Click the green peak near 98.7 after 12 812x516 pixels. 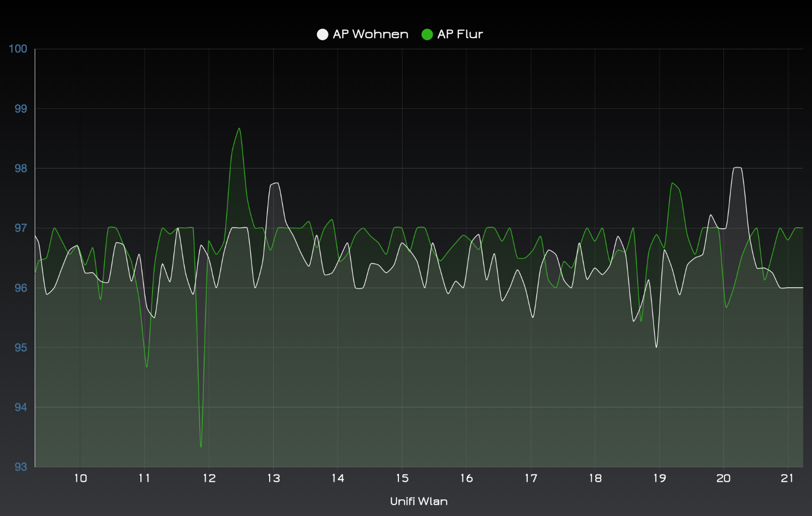click(239, 128)
